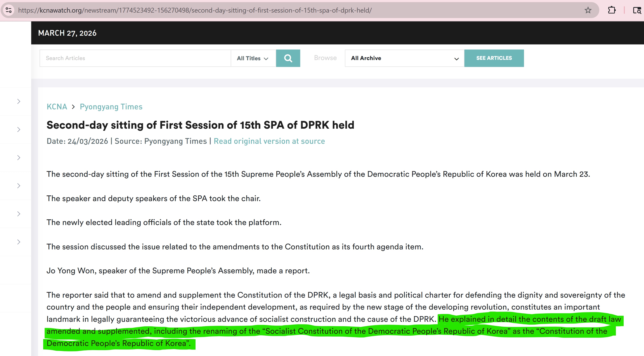The height and width of the screenshot is (356, 644).
Task: Open the All Titles dropdown
Action: click(253, 58)
